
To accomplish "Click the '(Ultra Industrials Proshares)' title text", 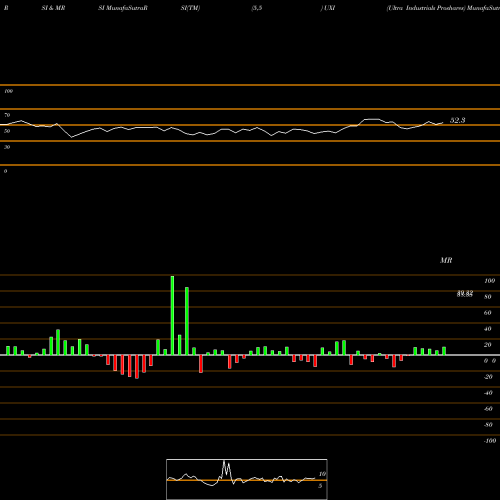I will 426,8.
